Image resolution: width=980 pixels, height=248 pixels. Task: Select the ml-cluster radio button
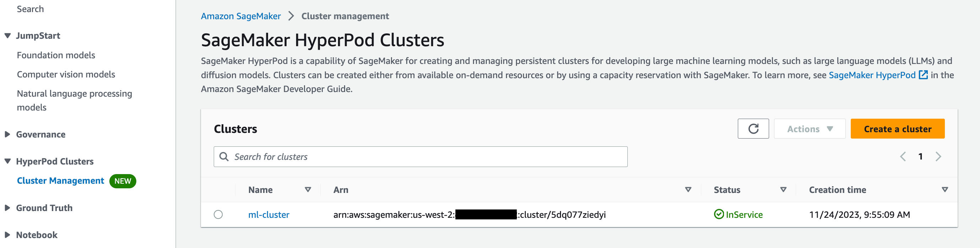[x=218, y=215]
